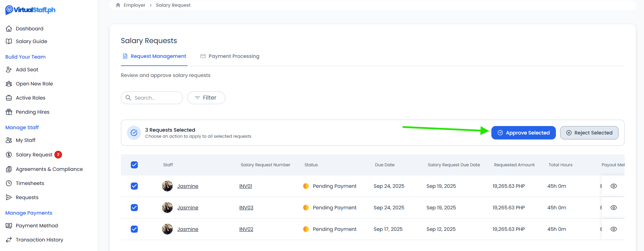
Task: Open invoice link INV02
Action: [x=246, y=229]
